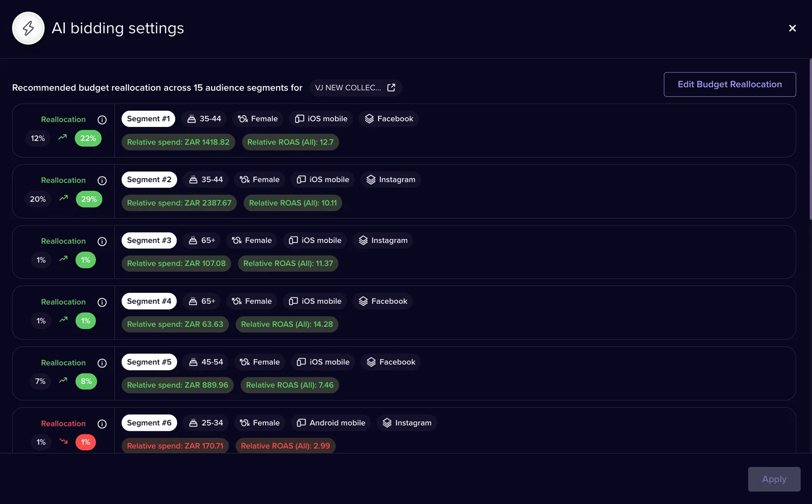Click the Android mobile device icon in Segment #6
Screen dimensions: 812x504
(301, 423)
